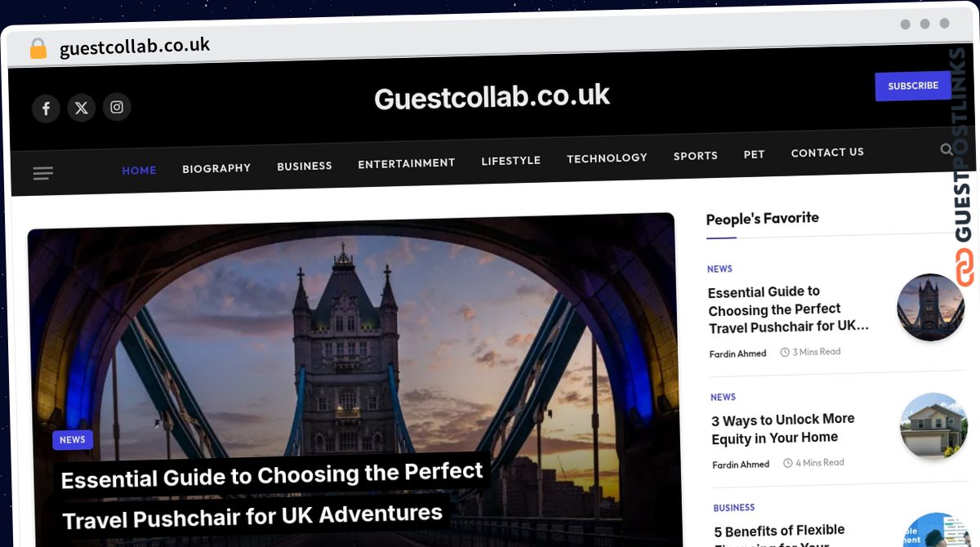980x547 pixels.
Task: Click the SUBSCRIBE button
Action: point(913,86)
